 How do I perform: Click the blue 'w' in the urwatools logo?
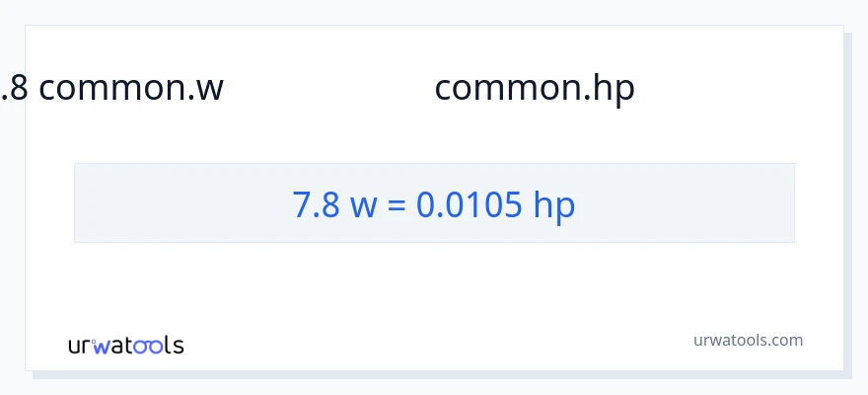click(100, 347)
